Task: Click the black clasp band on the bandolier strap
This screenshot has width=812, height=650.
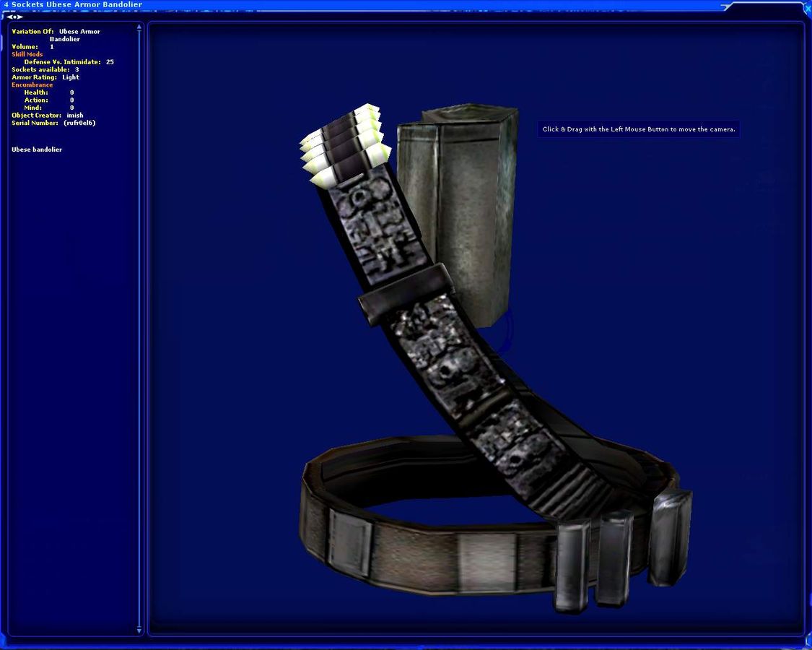Action: coord(405,295)
